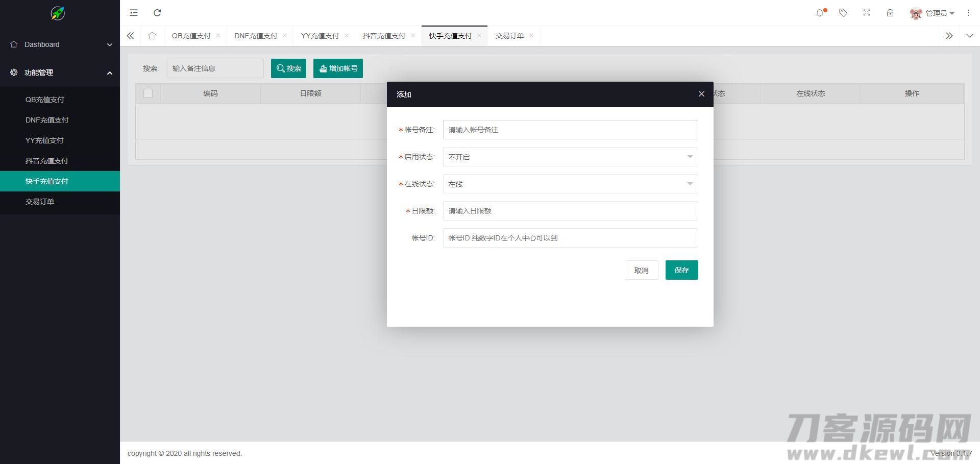980x464 pixels.
Task: Switch to the 抖音充值支付 tab
Action: point(383,36)
